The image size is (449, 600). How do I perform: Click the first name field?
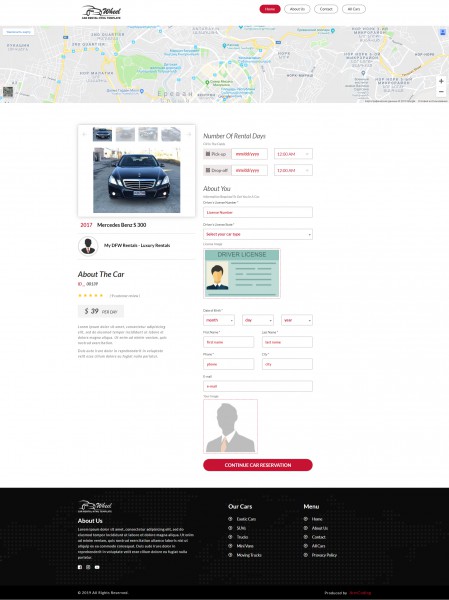click(x=228, y=342)
